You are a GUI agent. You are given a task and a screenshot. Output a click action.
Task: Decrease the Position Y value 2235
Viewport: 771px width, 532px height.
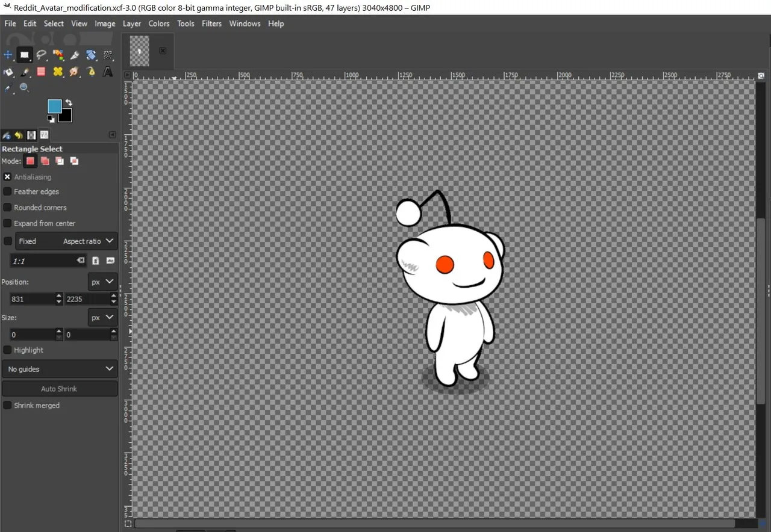pos(113,302)
